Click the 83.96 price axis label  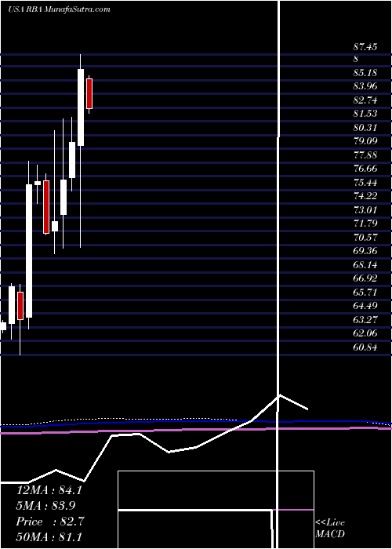(x=365, y=86)
